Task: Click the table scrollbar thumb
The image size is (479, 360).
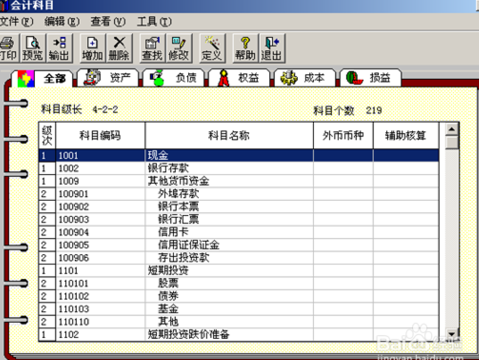Action: click(452, 142)
